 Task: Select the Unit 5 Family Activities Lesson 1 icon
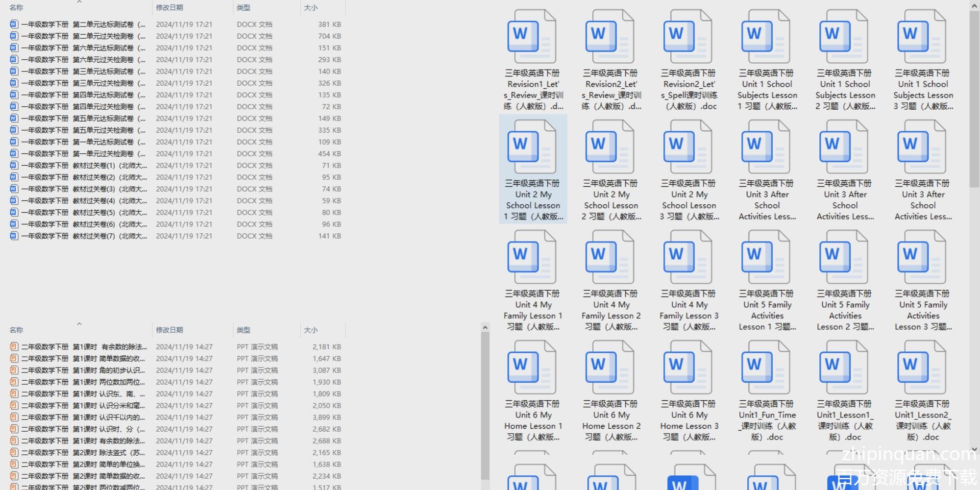[766, 258]
